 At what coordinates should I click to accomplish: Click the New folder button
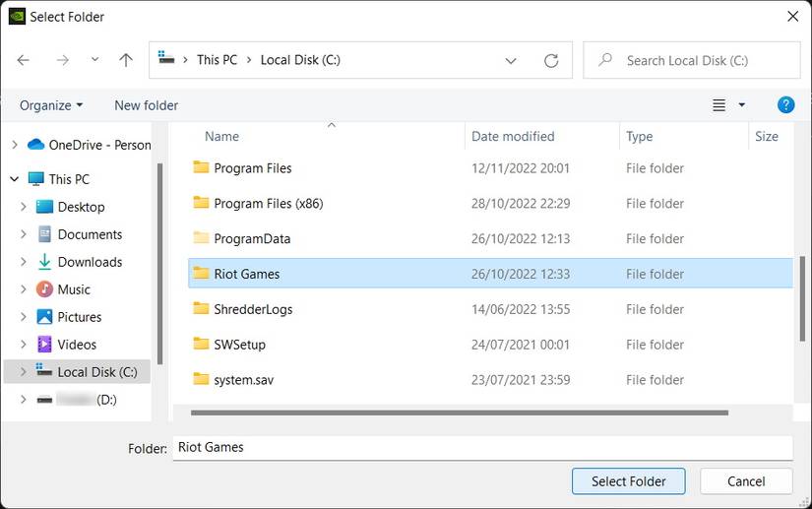[146, 105]
